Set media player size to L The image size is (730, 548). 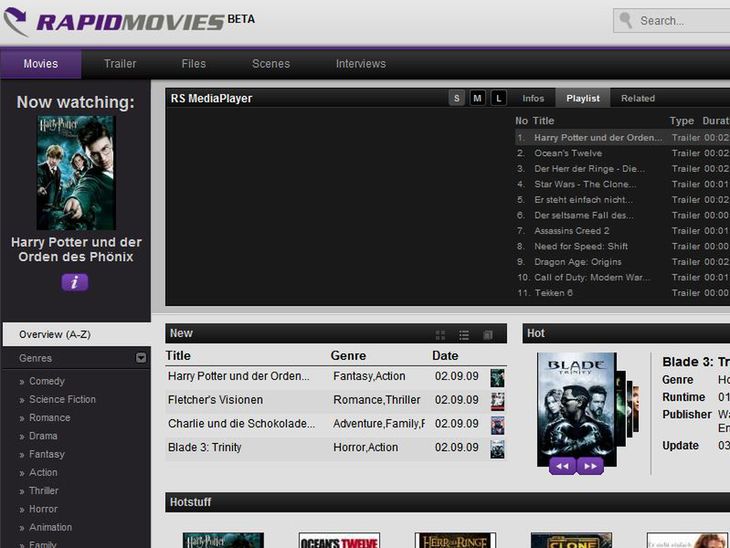click(x=499, y=98)
